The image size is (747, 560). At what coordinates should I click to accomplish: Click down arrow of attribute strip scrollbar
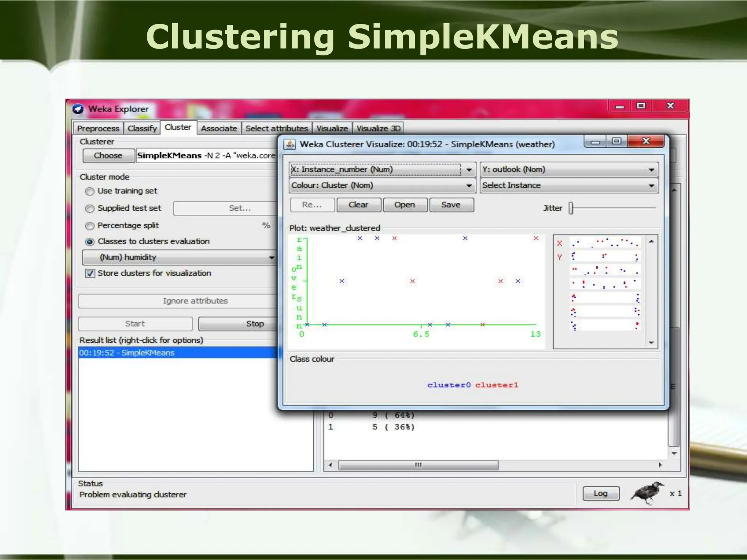point(651,343)
